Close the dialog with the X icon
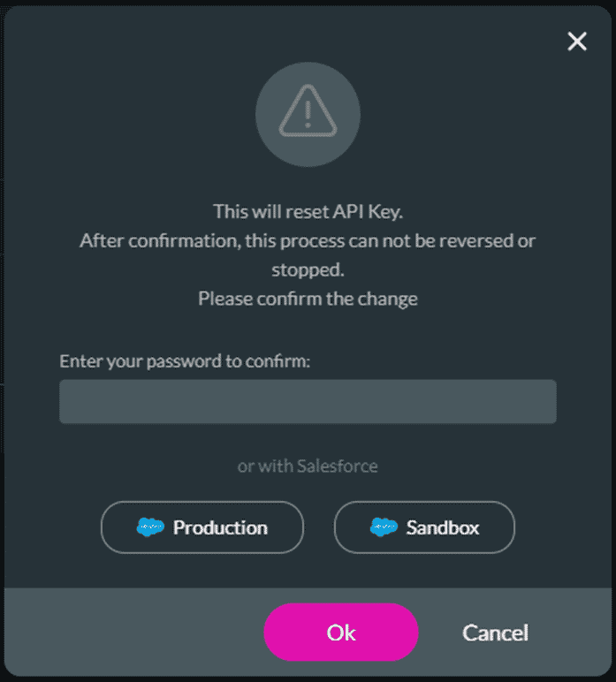Viewport: 616px width, 682px height. [x=577, y=42]
